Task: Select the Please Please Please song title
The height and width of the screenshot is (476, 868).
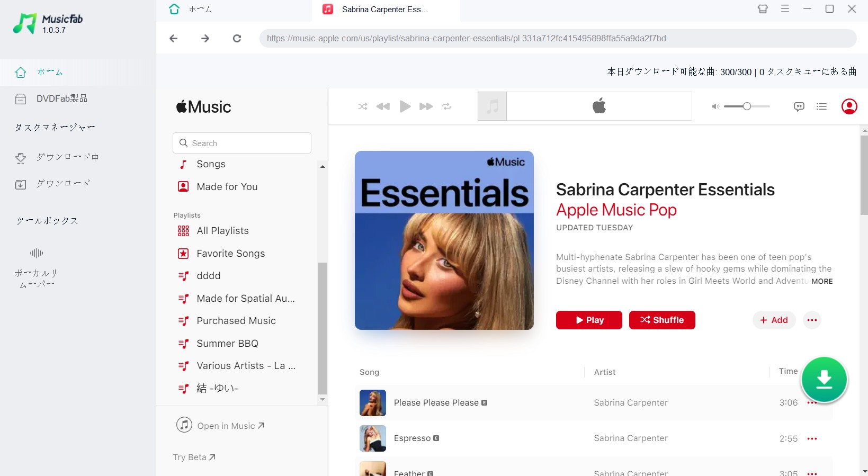Action: (436, 402)
